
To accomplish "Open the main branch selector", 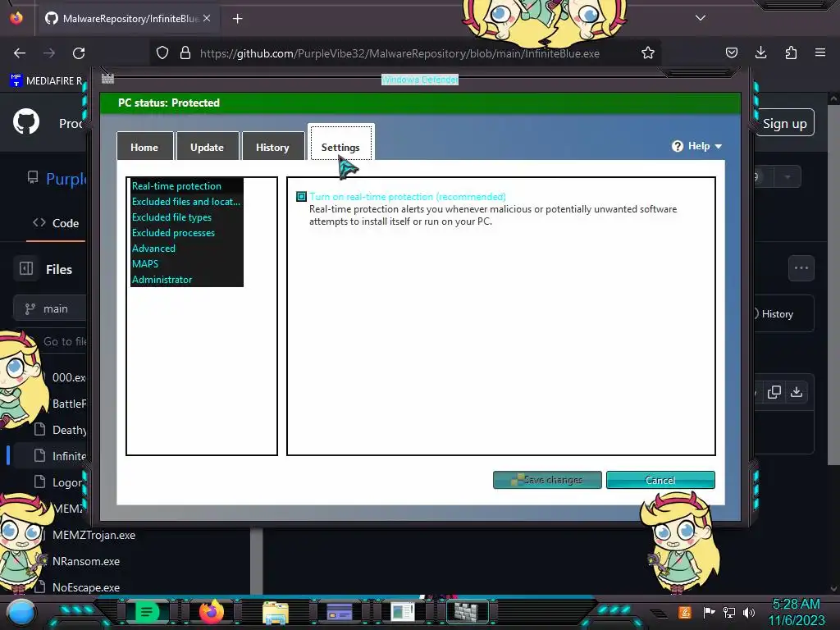I will point(50,308).
